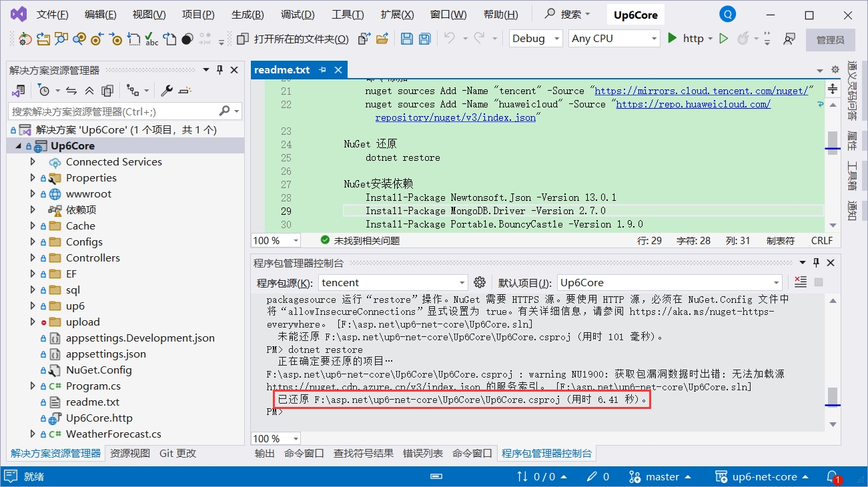Click the console output vertical scrollbar thumb
868x487 pixels.
(833, 396)
